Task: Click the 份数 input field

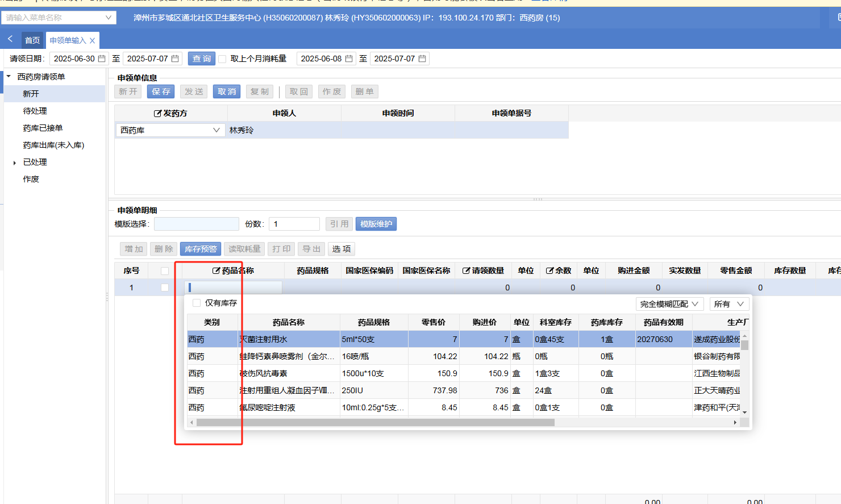Action: pyautogui.click(x=294, y=224)
